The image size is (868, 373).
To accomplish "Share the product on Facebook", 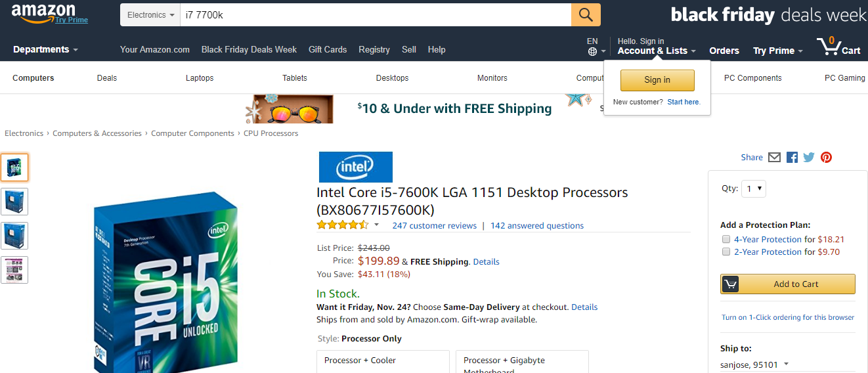I will pos(792,158).
